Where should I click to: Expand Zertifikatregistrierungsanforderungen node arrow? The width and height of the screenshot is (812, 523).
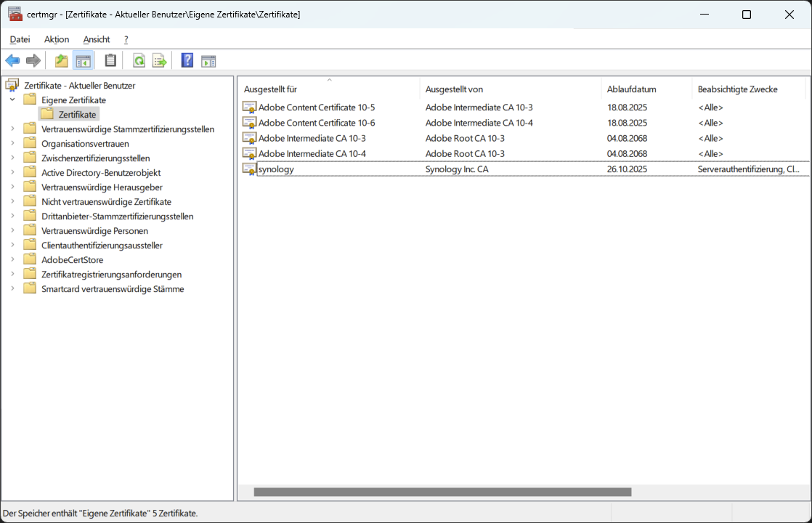coord(12,273)
